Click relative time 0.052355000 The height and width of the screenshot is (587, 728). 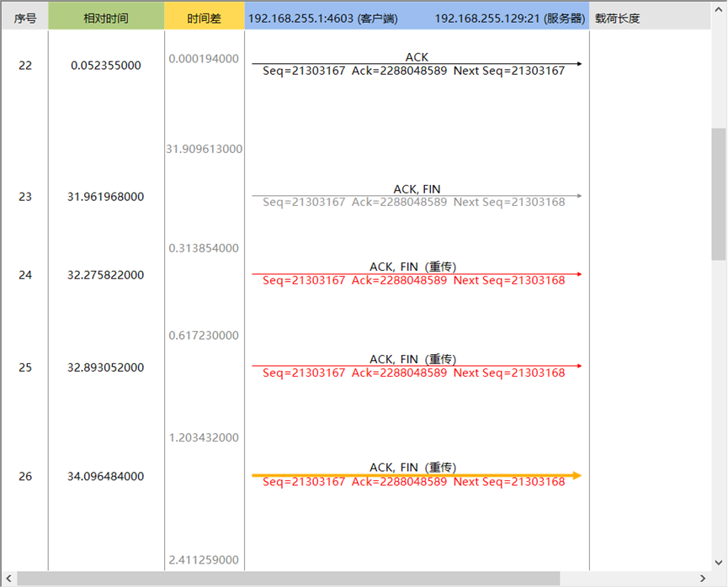106,66
